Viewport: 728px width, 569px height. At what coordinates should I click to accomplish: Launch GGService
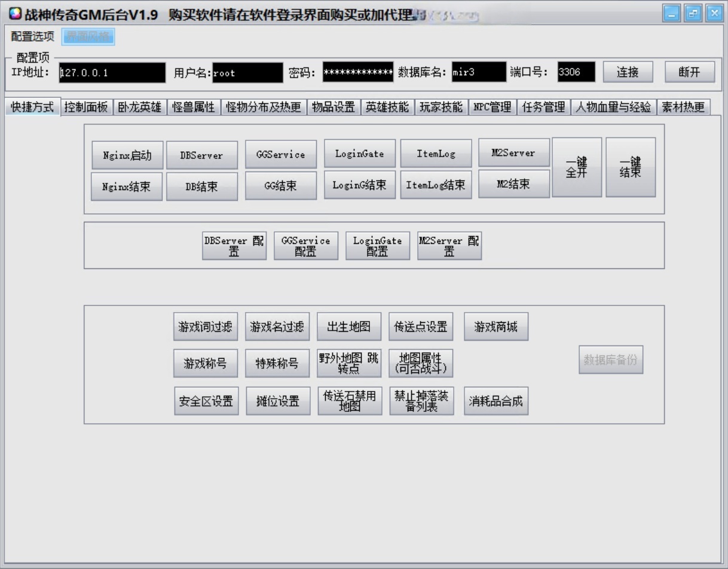(280, 154)
